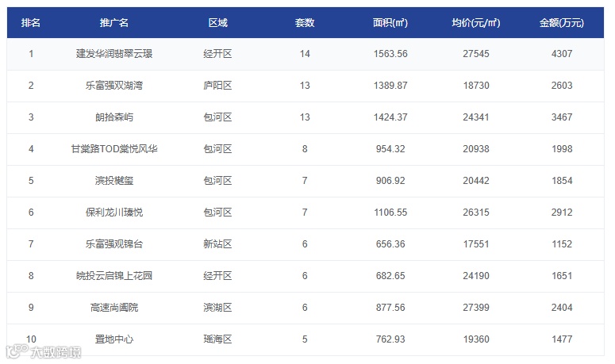
Task: Click the 排名 column header
Action: [31, 23]
